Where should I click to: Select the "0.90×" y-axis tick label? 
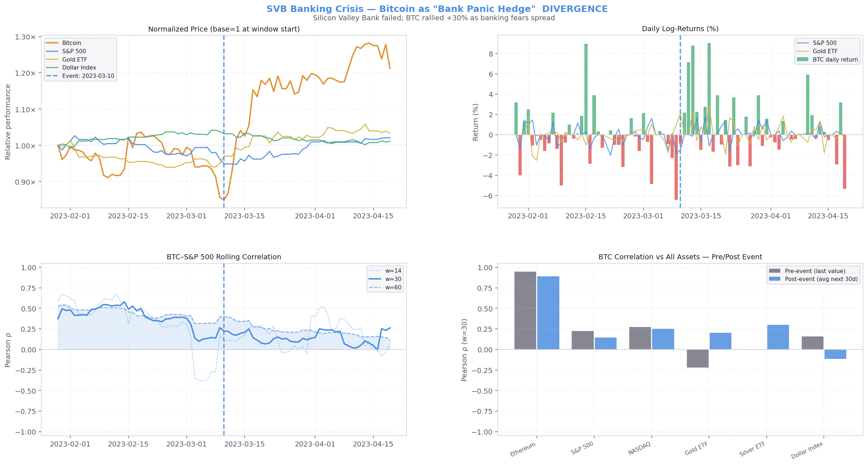[x=25, y=182]
